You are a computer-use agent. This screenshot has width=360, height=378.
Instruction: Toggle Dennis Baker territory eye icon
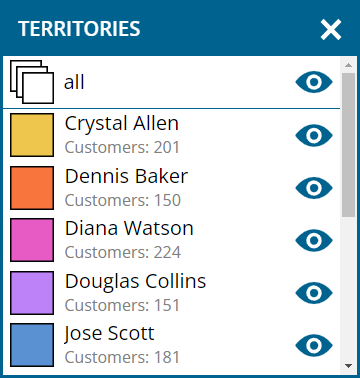(314, 188)
